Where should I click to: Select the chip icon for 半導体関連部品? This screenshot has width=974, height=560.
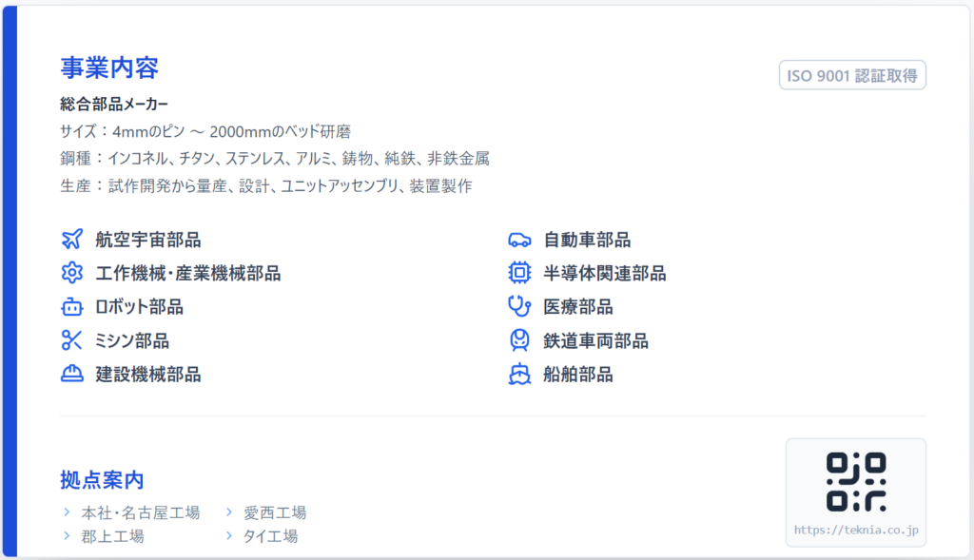(x=518, y=274)
